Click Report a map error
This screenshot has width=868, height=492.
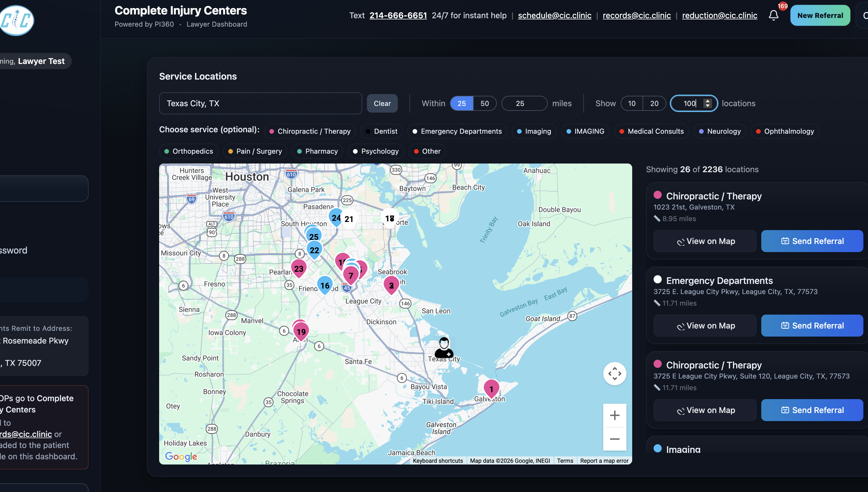pos(604,460)
